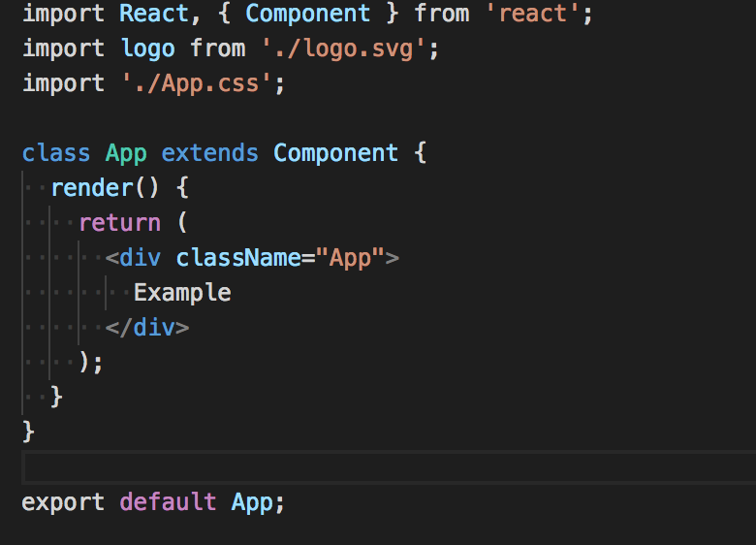Click the export keyword on last line
This screenshot has width=756, height=545.
tap(63, 502)
